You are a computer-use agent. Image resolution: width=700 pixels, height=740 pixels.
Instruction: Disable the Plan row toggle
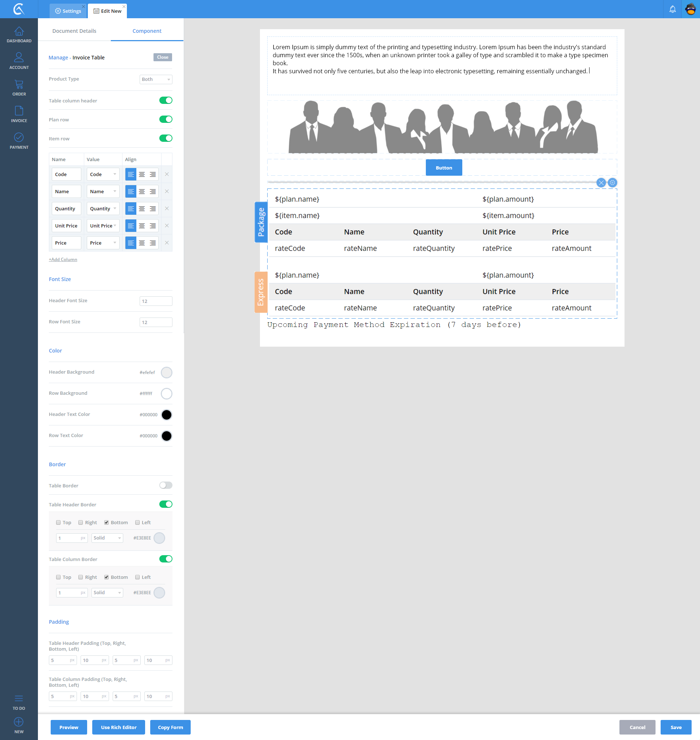point(166,119)
